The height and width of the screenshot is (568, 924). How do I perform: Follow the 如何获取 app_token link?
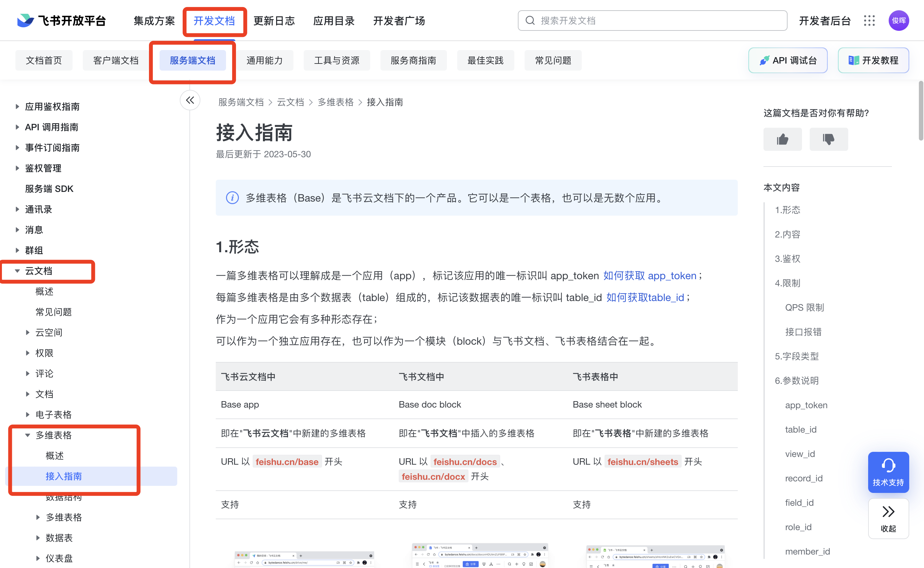650,276
